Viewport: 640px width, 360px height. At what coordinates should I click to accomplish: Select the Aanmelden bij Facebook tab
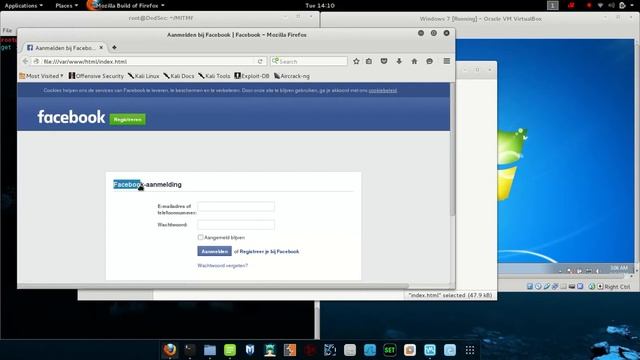pyautogui.click(x=64, y=48)
